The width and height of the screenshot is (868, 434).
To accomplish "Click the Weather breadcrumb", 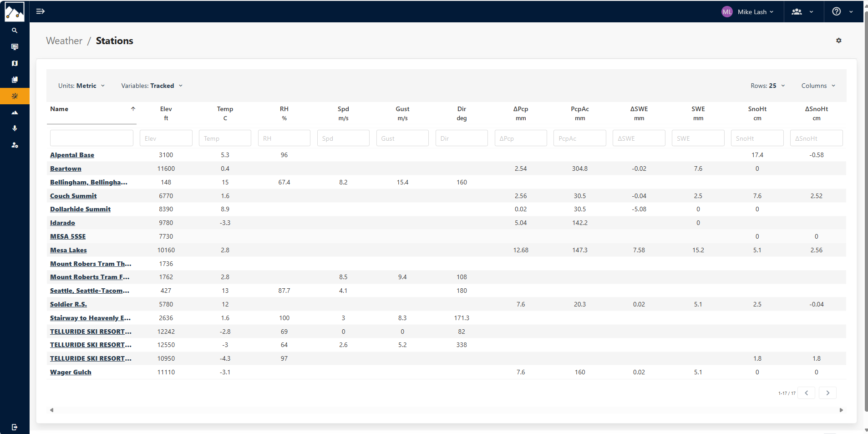I will coord(64,41).
